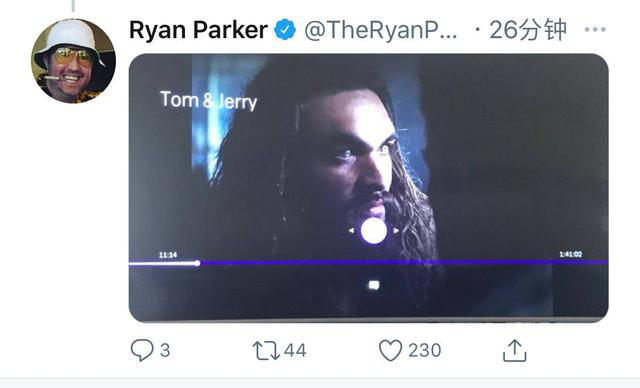Click the Tom & Jerry title text
The image size is (640, 388).
click(x=209, y=100)
